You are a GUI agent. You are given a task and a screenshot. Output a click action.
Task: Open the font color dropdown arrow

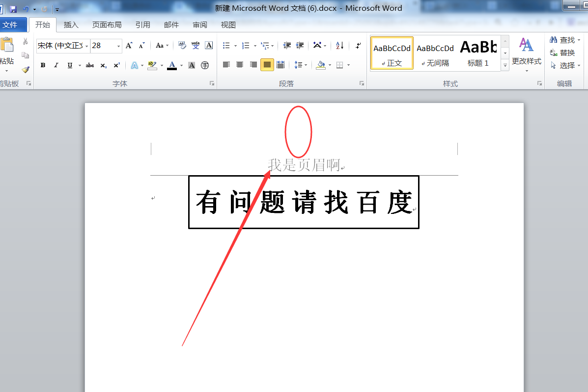coord(181,66)
